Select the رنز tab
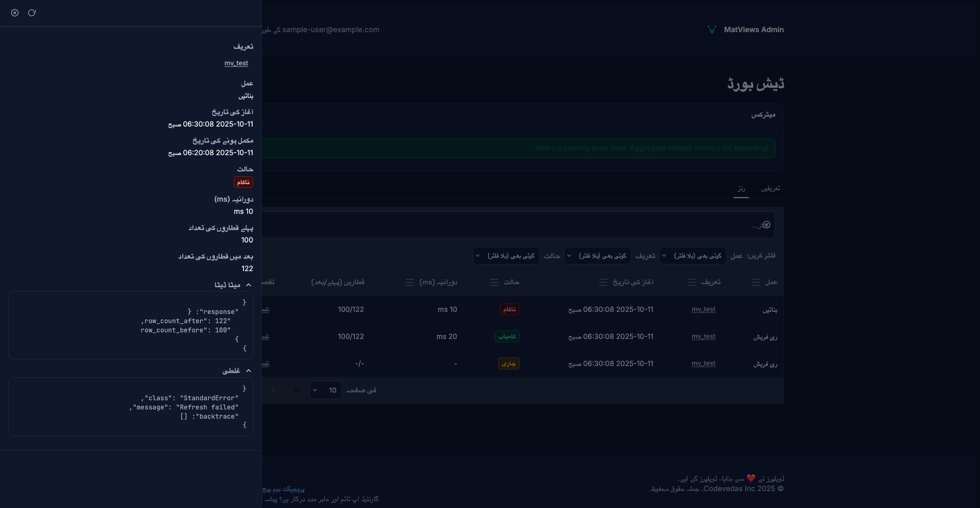 tap(741, 188)
